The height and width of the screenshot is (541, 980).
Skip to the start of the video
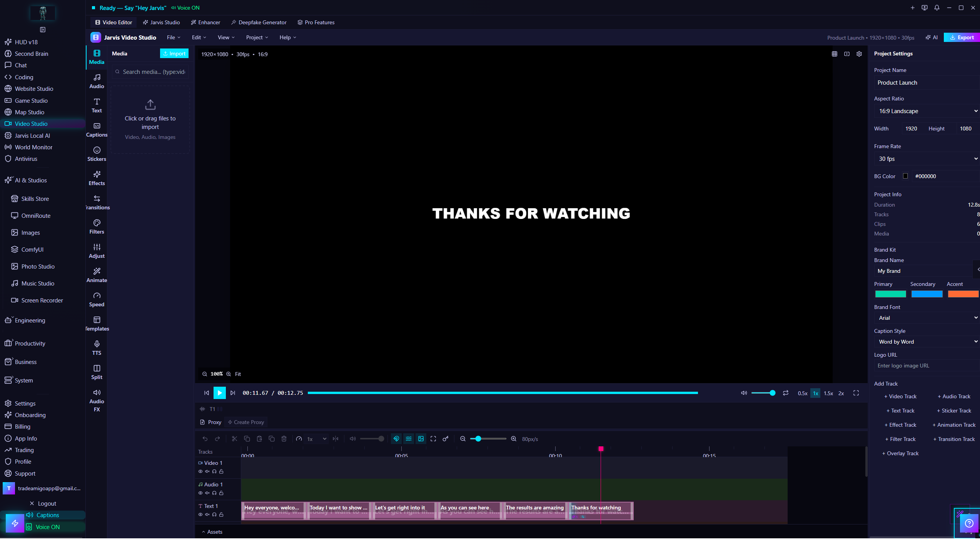[207, 393]
